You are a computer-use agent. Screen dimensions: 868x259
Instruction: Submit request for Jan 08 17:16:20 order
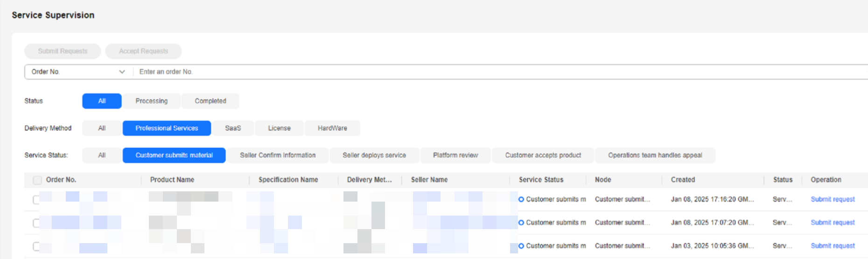point(833,199)
